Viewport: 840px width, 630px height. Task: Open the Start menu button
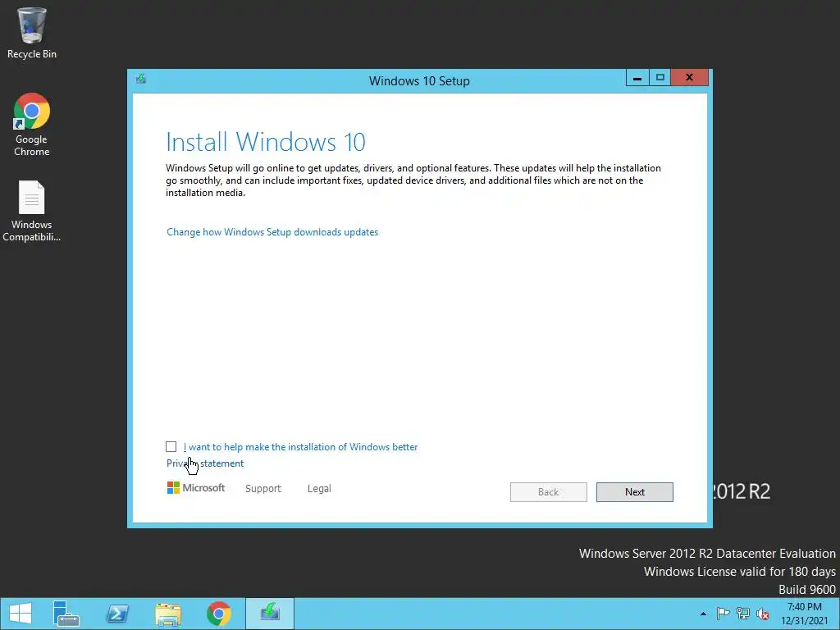(21, 614)
